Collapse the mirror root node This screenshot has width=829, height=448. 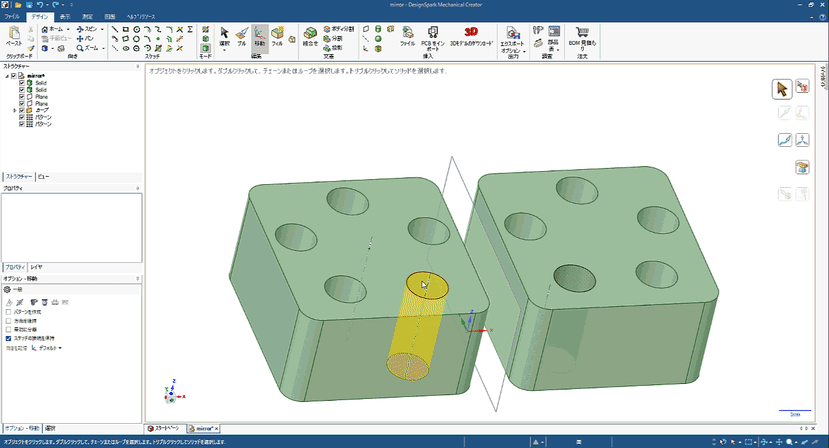(x=7, y=76)
